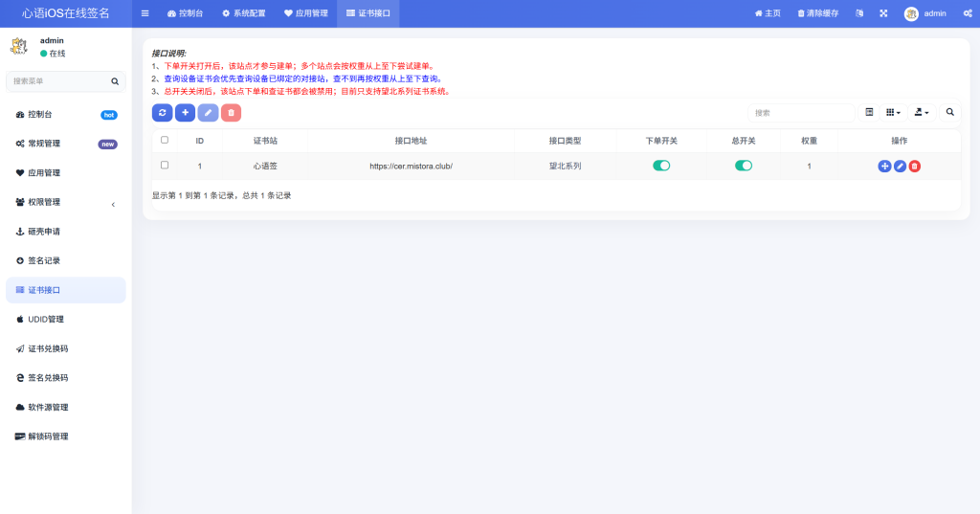Viewport: 980px width, 514px height.
Task: Click the sidebar admin avatar image
Action: (19, 46)
